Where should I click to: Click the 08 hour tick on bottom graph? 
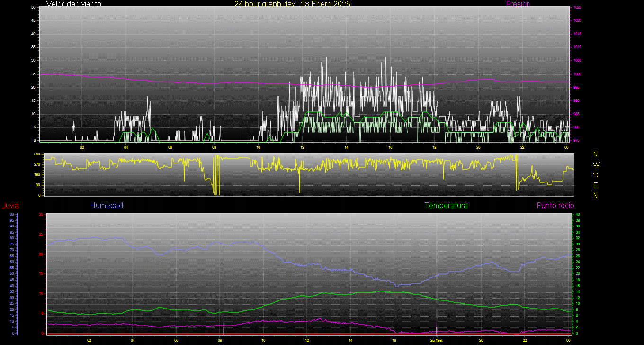pos(220,340)
